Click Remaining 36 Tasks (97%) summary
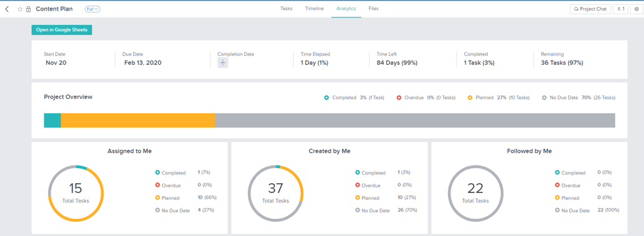Image resolution: width=644 pixels, height=236 pixels. (x=562, y=63)
